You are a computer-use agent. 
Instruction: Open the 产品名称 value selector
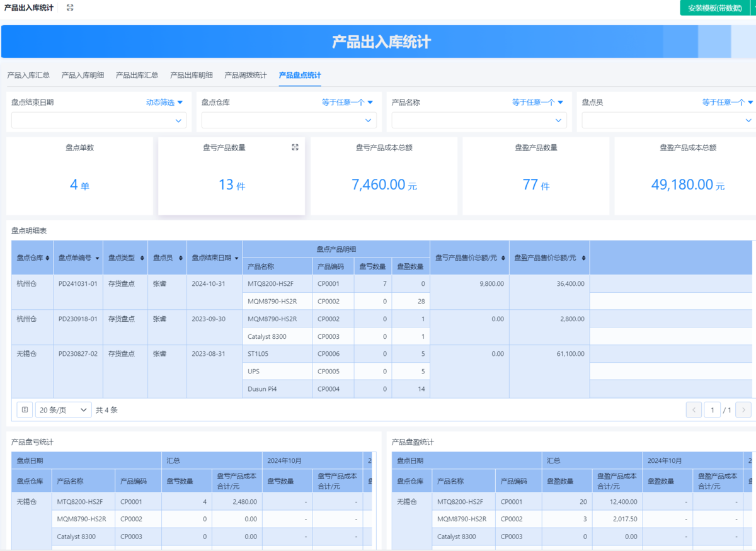tap(479, 120)
